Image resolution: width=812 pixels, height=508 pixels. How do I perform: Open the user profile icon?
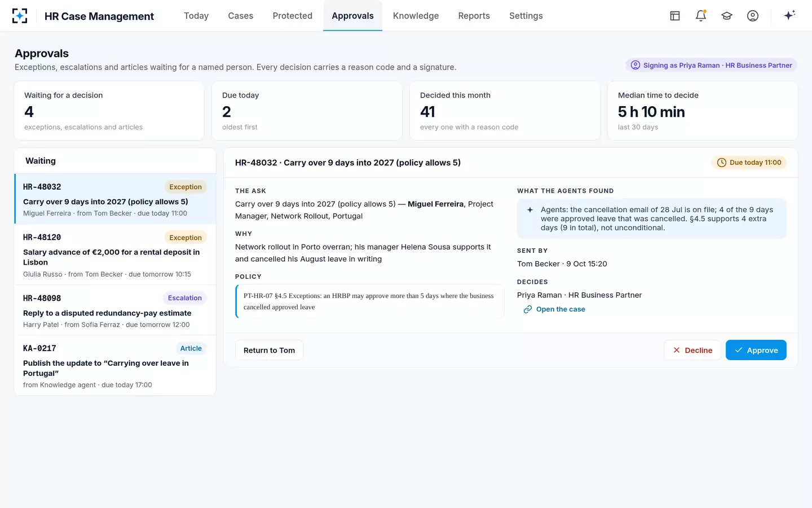753,16
